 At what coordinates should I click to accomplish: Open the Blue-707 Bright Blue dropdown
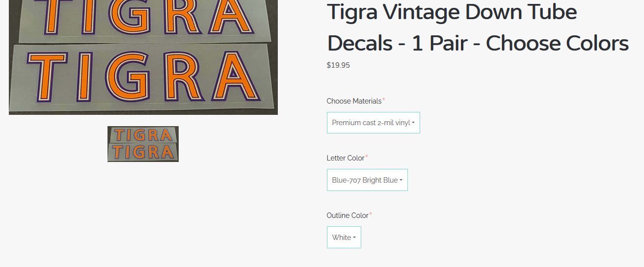367,180
